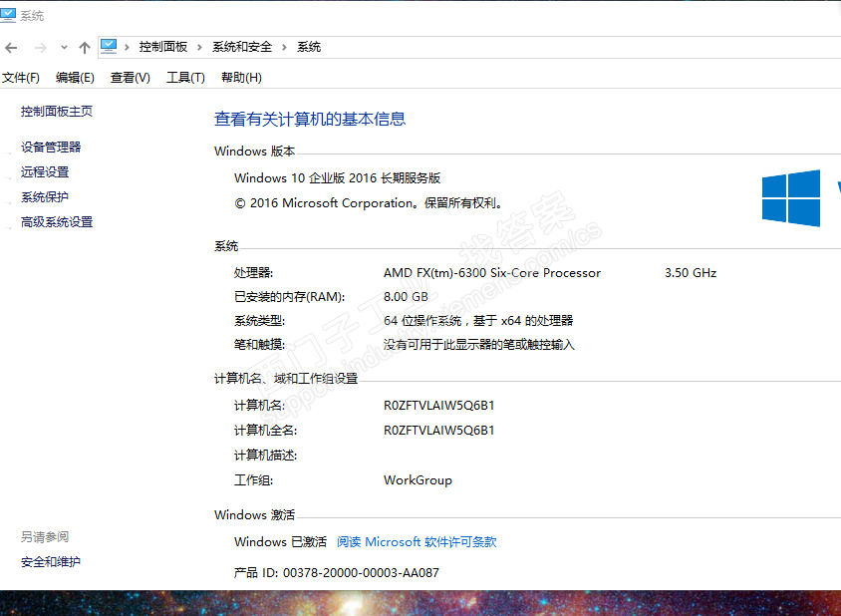
Task: Open the 编辑(E) menu
Action: (x=75, y=78)
